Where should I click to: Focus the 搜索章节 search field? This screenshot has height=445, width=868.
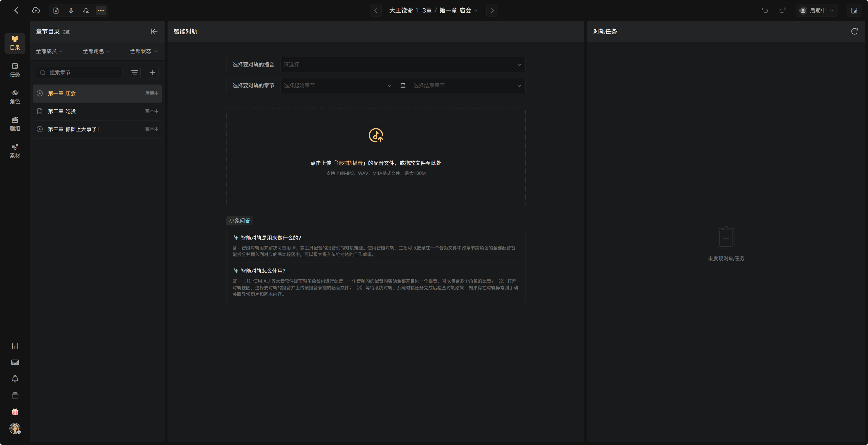click(79, 72)
